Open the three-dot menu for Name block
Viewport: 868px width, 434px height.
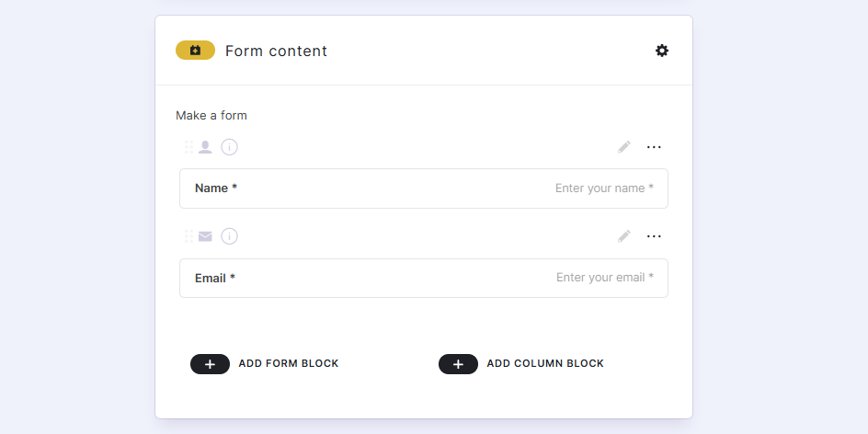click(654, 147)
